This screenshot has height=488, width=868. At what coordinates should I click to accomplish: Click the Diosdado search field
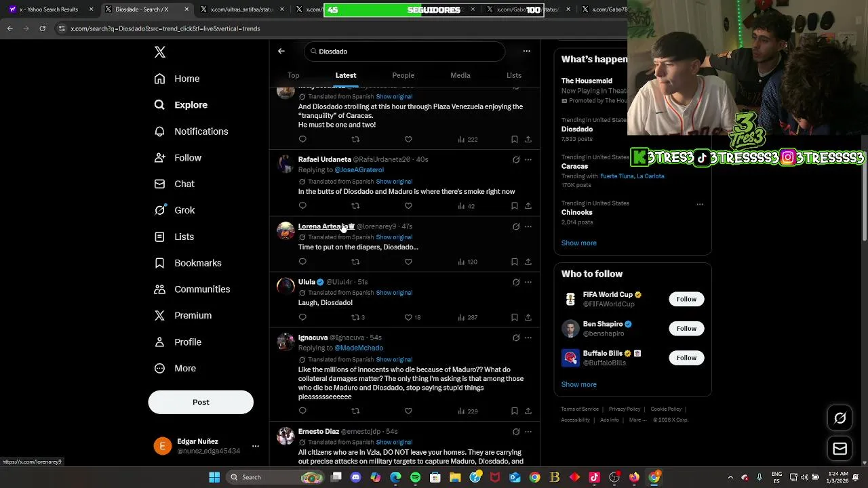[405, 52]
